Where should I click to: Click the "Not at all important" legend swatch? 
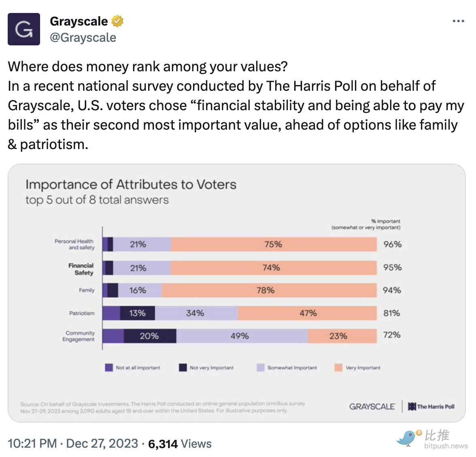[109, 367]
